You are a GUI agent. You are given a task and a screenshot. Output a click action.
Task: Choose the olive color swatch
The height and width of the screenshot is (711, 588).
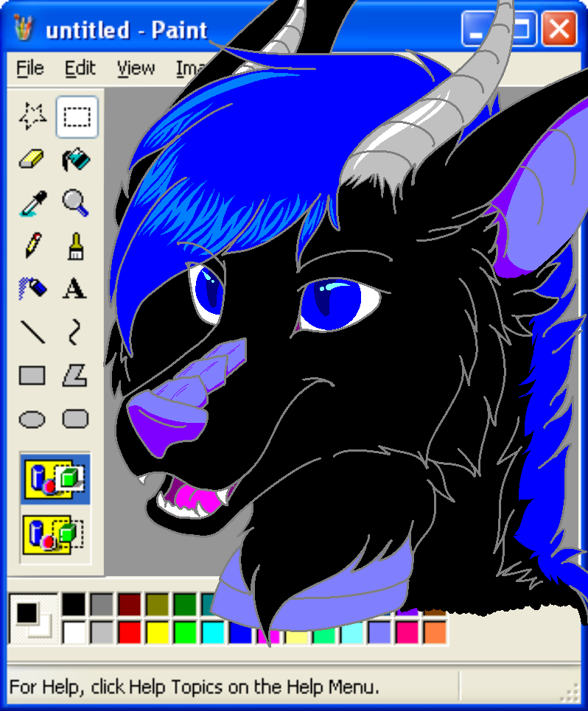coord(157,605)
